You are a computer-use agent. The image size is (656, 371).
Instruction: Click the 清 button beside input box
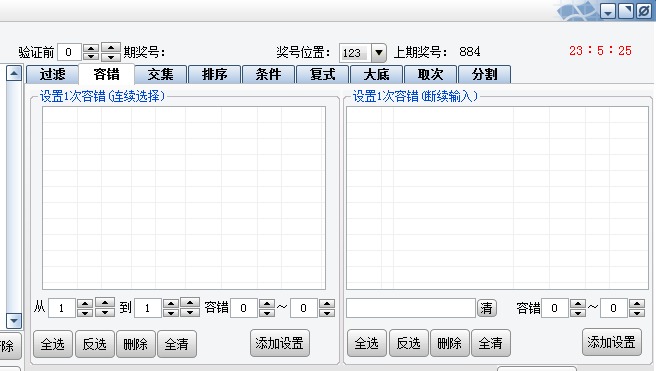coord(487,308)
